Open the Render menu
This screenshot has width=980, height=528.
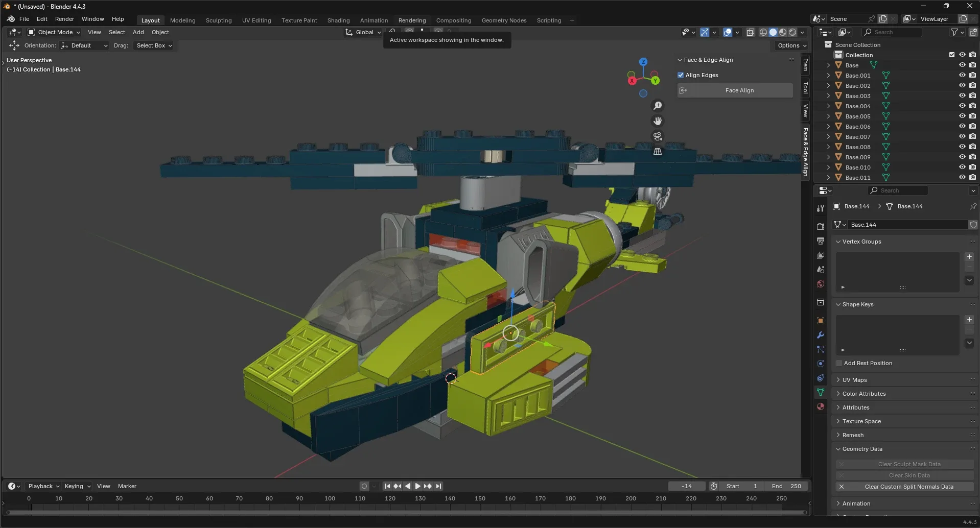coord(64,19)
